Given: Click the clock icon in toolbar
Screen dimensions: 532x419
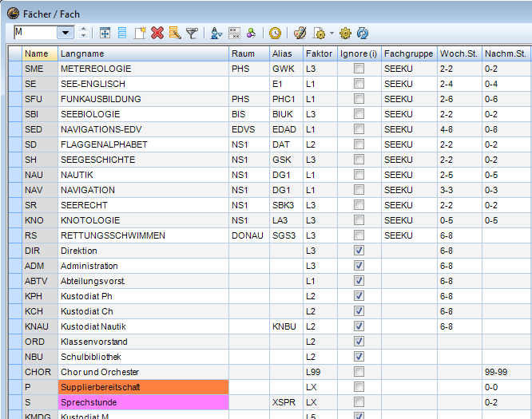Looking at the screenshot, I should [275, 33].
